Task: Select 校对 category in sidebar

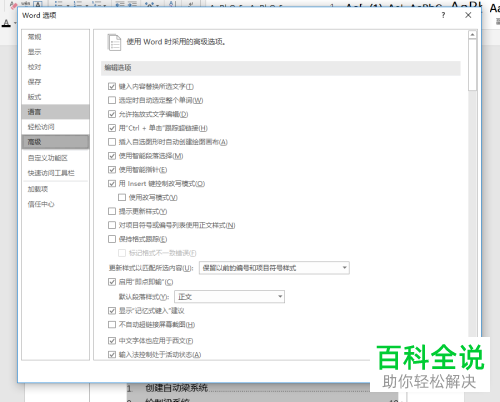Action: click(x=56, y=67)
